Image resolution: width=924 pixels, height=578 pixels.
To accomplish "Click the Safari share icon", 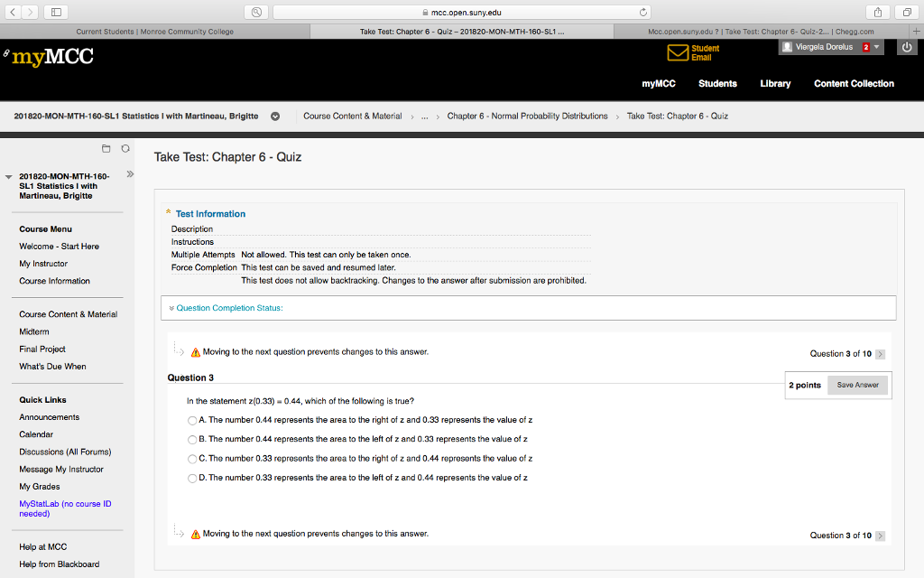I will coord(875,13).
